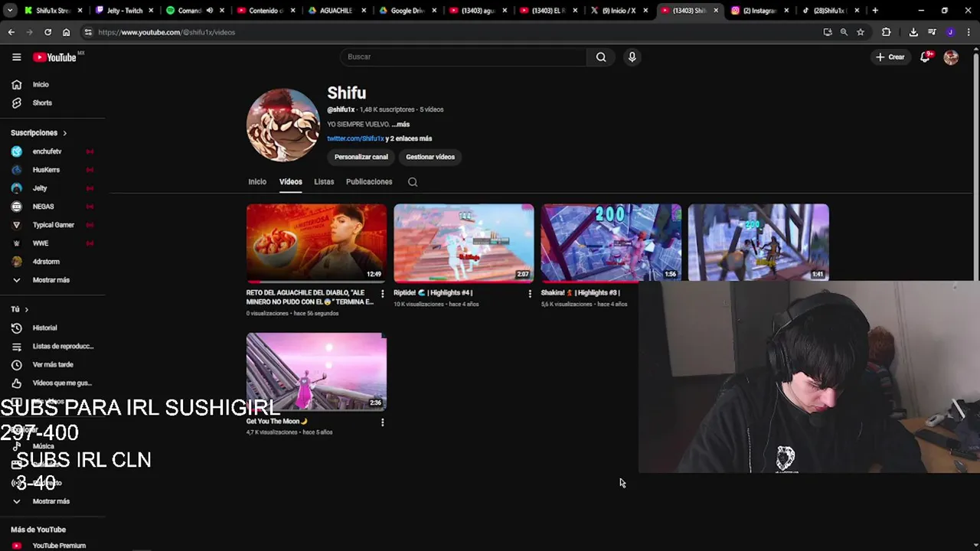Open the browser profile button
Screen dimensions: 980x551
[950, 32]
